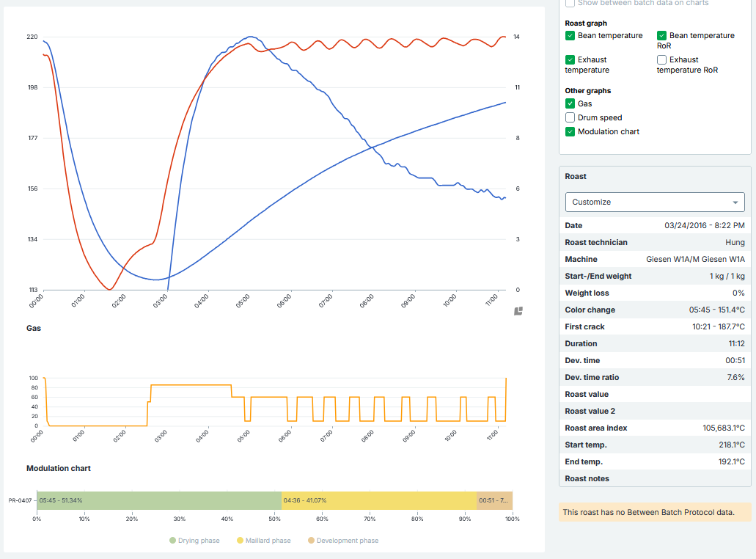Open the Customize dropdown in Roast panel
Viewport: 756px width, 559px height.
(655, 202)
